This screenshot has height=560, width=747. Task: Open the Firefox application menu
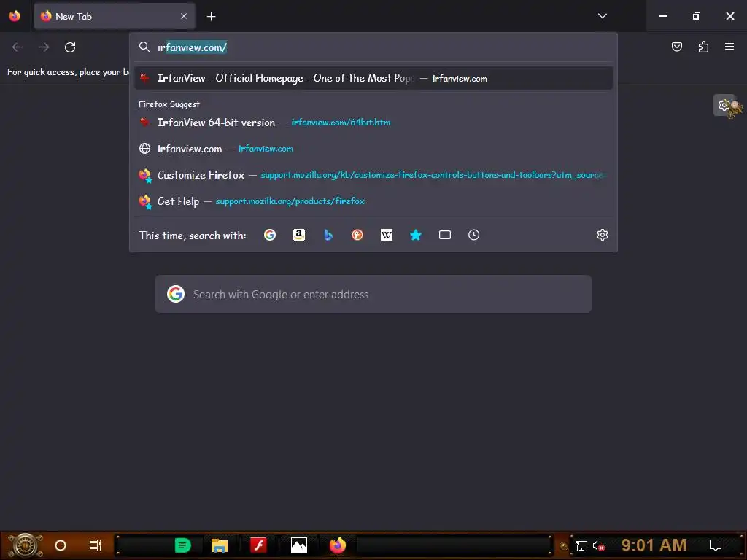coord(729,47)
